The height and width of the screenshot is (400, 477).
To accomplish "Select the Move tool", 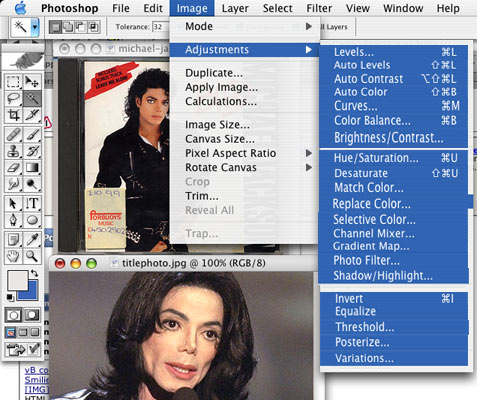I will click(32, 82).
